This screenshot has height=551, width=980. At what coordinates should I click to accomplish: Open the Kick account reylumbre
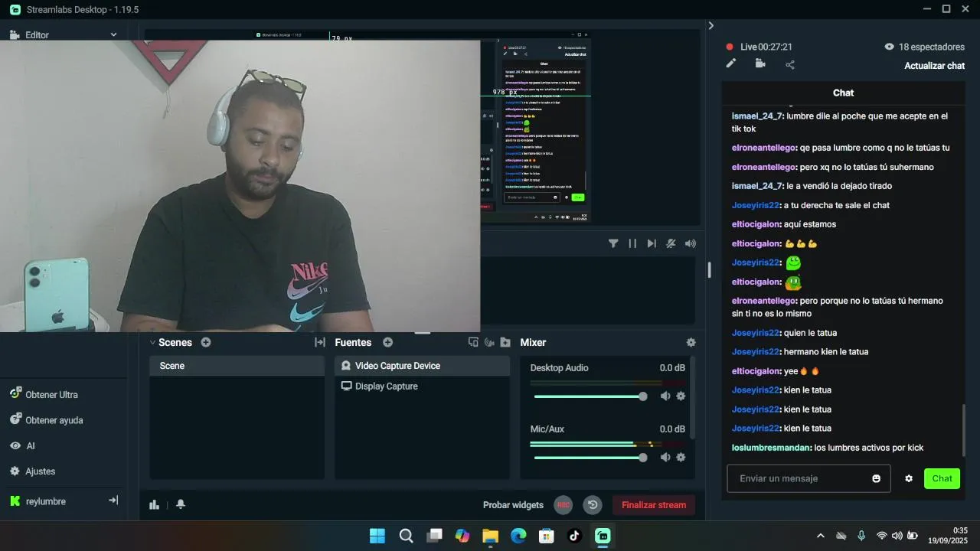(x=45, y=501)
